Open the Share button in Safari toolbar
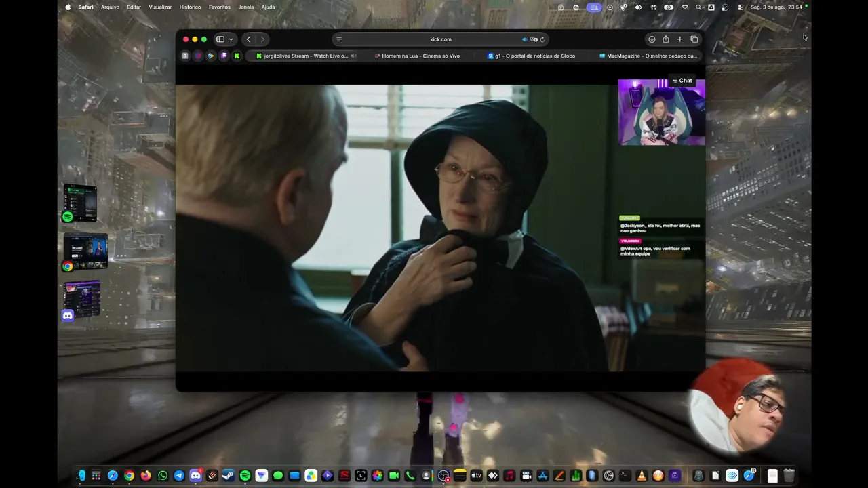Viewport: 868px width, 488px height. [x=666, y=39]
